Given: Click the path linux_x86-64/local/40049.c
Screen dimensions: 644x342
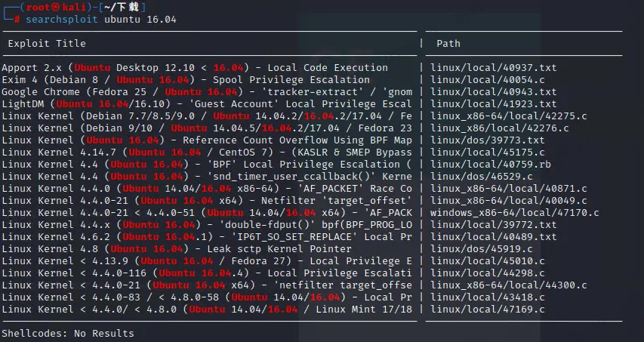Looking at the screenshot, I should point(508,201).
